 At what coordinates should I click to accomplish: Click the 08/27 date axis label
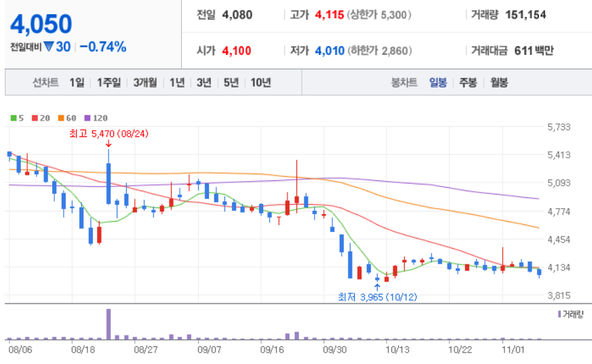pyautogui.click(x=146, y=350)
